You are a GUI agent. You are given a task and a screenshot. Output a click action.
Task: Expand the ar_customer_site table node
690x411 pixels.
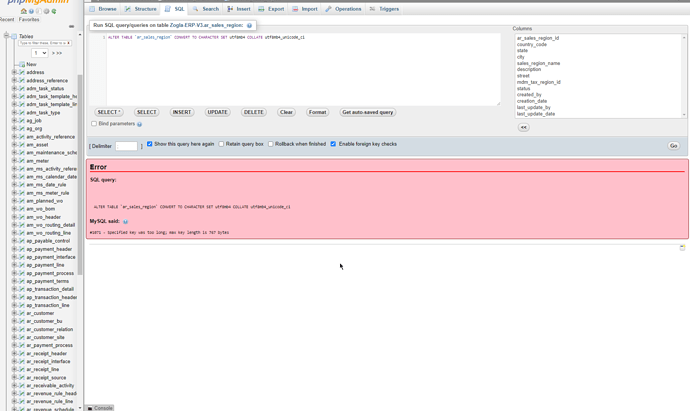click(14, 338)
